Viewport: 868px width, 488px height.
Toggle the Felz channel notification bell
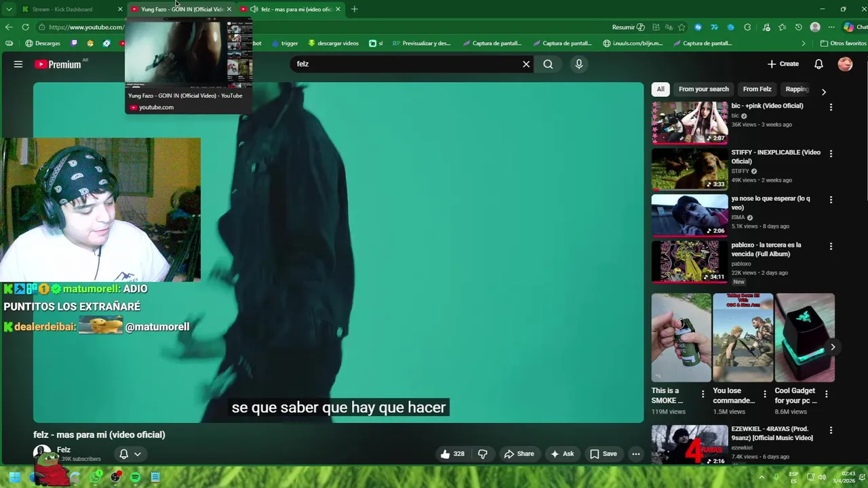point(130,454)
